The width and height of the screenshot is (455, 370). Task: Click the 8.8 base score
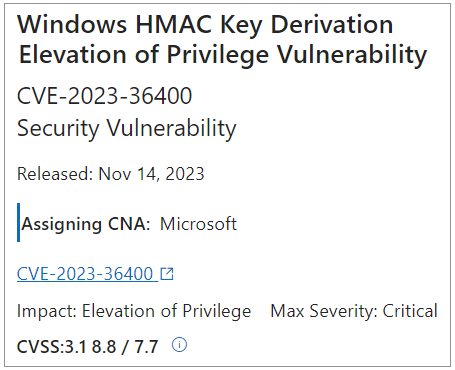pos(104,346)
